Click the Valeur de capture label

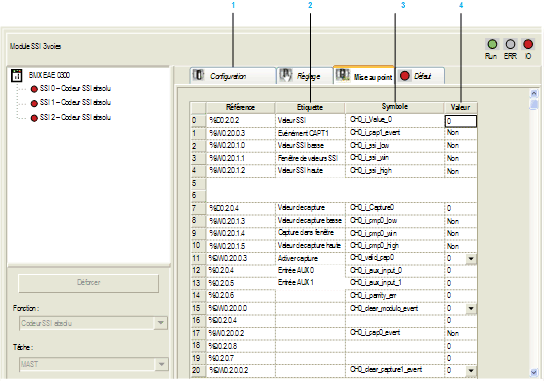tap(301, 207)
